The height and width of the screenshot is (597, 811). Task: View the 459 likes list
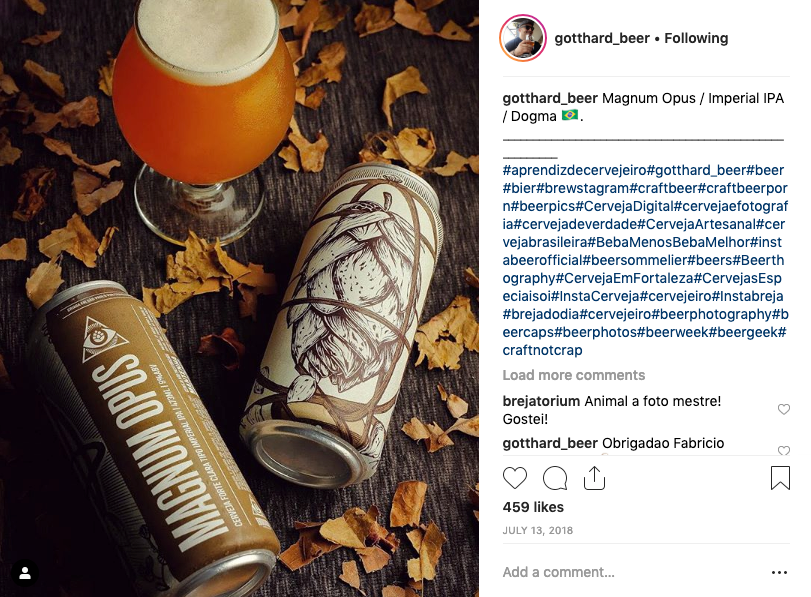click(x=533, y=507)
